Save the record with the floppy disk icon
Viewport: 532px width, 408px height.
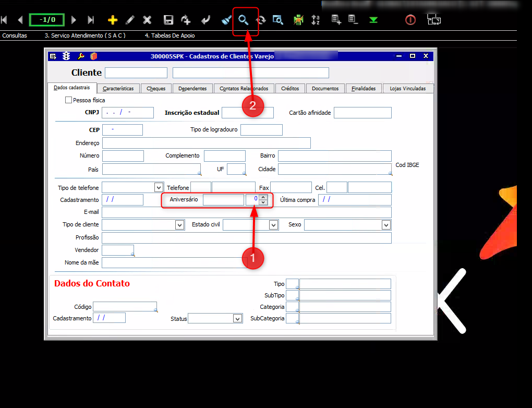(x=168, y=20)
